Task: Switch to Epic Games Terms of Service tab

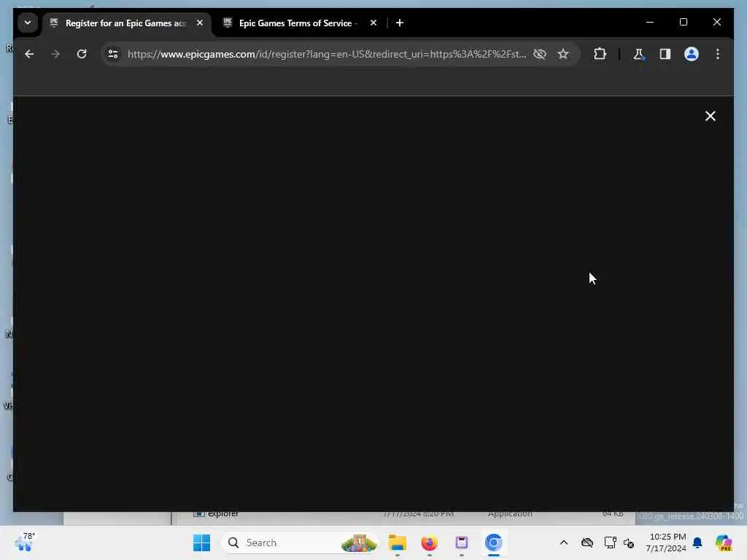Action: point(298,23)
